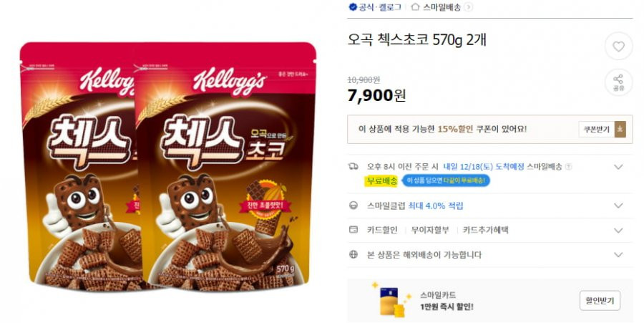Click the Kellogg's Chex Choco product image

point(168,166)
